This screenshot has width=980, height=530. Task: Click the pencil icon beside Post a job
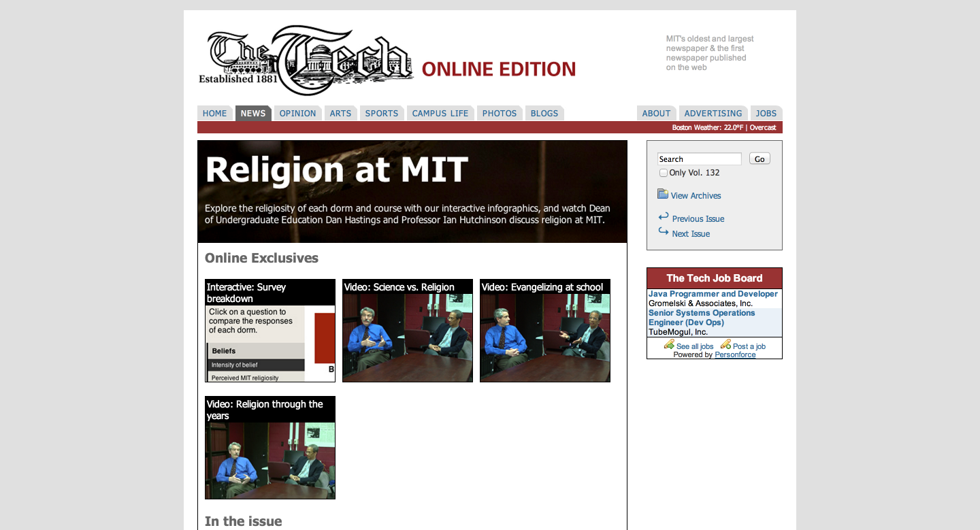pos(725,345)
